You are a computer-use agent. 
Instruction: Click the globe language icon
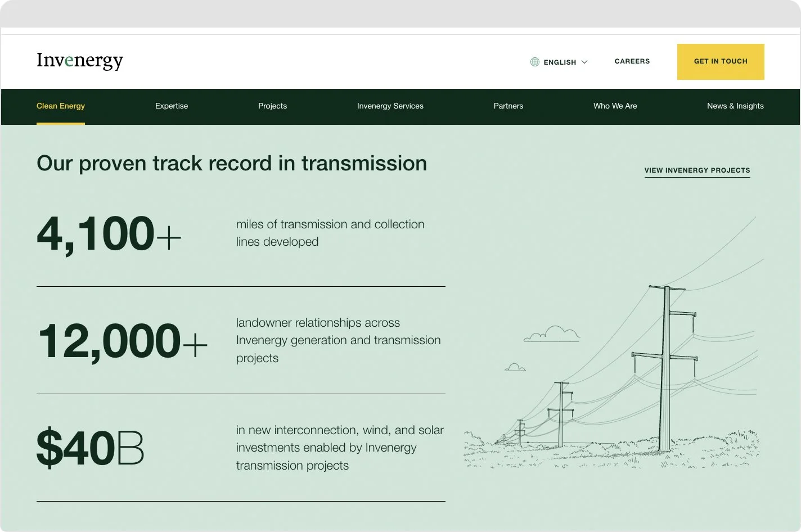click(x=535, y=62)
